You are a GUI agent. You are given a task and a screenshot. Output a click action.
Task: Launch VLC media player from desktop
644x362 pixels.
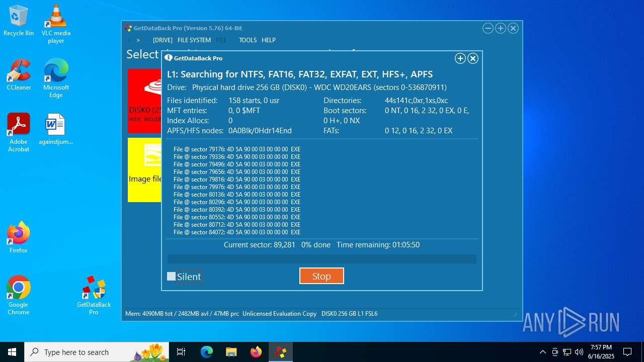56,24
